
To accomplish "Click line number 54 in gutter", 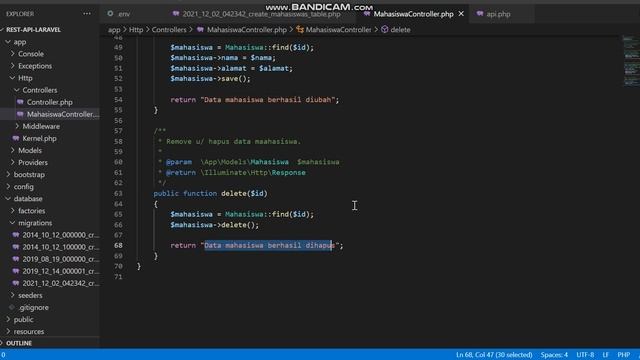I will 118,100.
